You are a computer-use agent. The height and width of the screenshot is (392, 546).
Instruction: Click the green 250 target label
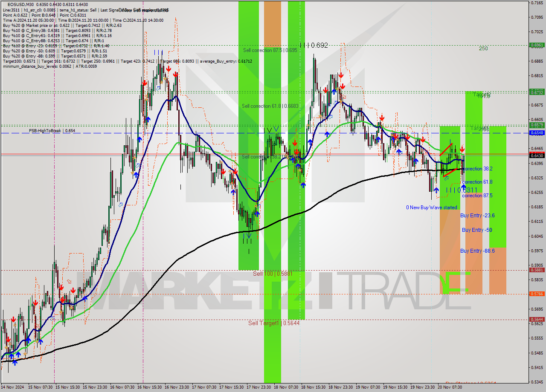(483, 49)
